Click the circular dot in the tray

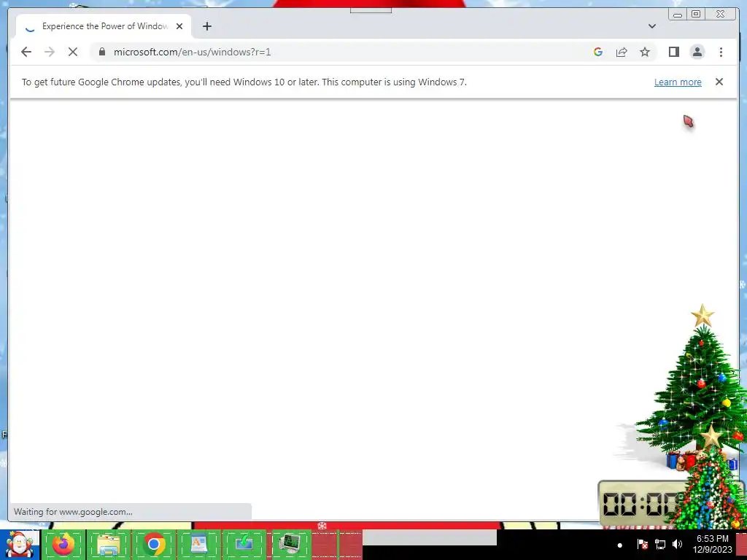620,545
